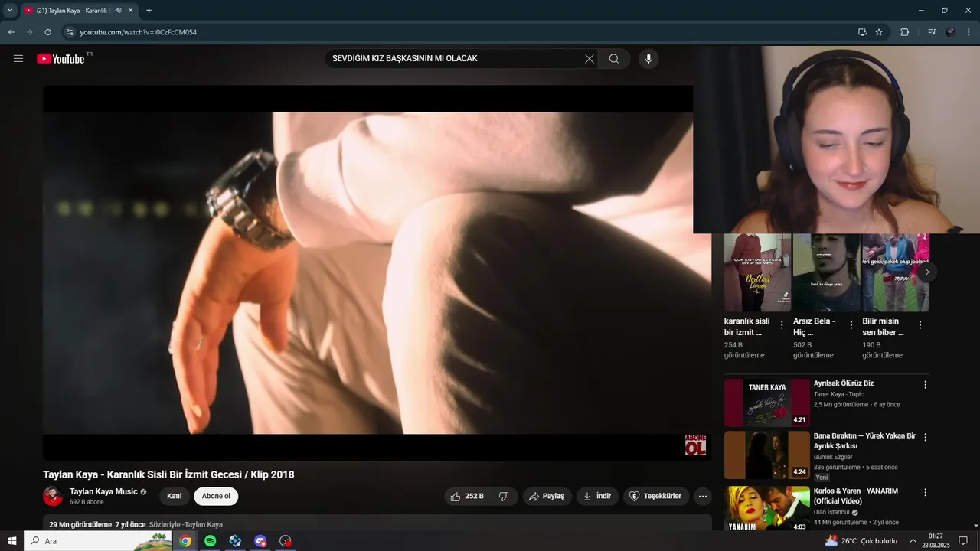The height and width of the screenshot is (551, 980).
Task: Open the 'Karlos & Yaren - YANARIM' video title
Action: [x=856, y=496]
